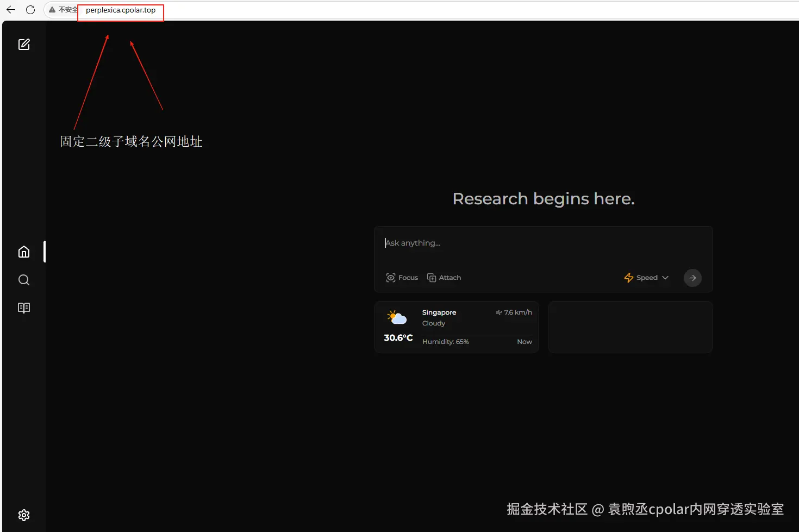799x532 pixels.
Task: Reload the page with the refresh icon
Action: 30,10
